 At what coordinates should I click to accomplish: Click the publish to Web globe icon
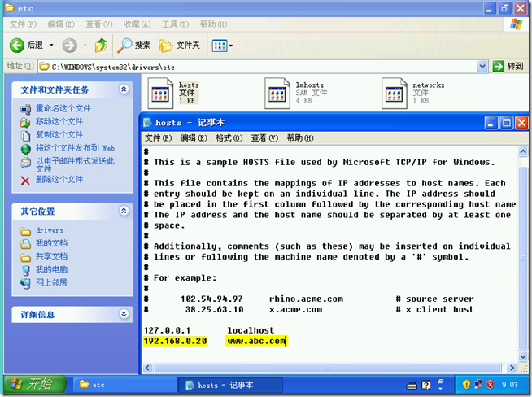click(25, 149)
